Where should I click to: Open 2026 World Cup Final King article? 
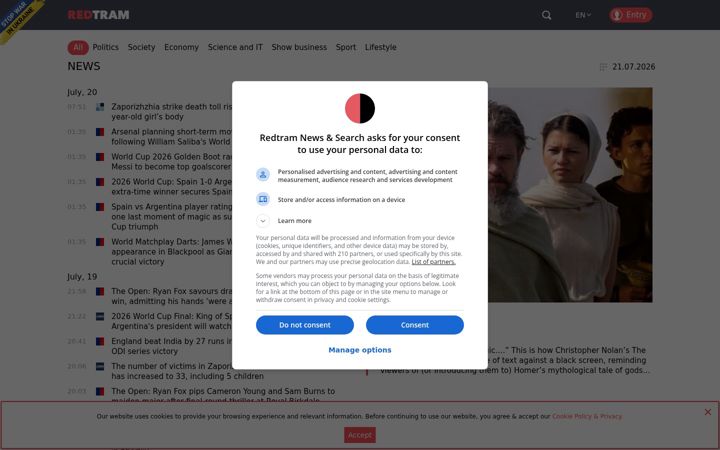click(x=172, y=321)
